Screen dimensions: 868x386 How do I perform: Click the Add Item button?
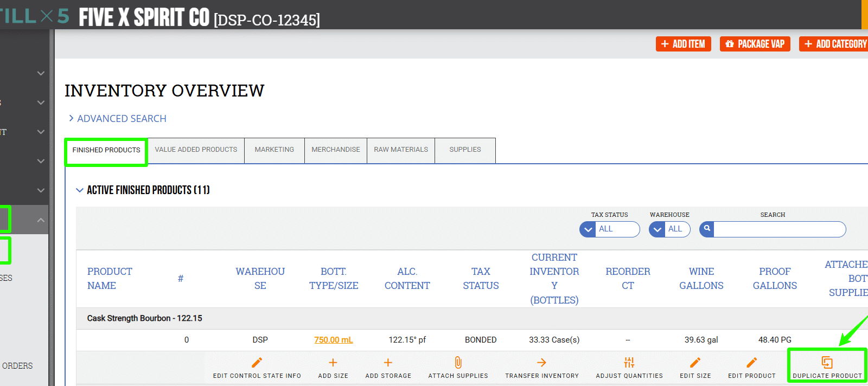683,44
